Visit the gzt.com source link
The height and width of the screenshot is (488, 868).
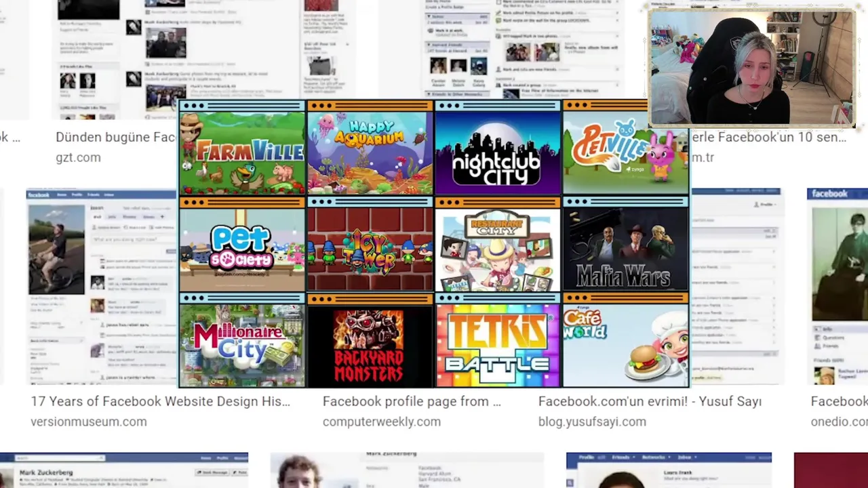pyautogui.click(x=78, y=157)
